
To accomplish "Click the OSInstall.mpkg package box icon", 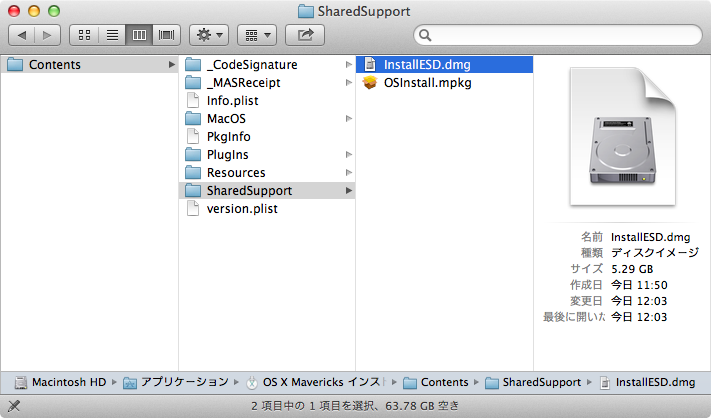I will 370,83.
